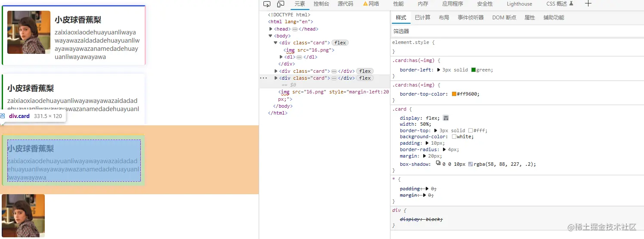Select the 辅助功能 sub-tab
The image size is (644, 239).
coord(554,18)
